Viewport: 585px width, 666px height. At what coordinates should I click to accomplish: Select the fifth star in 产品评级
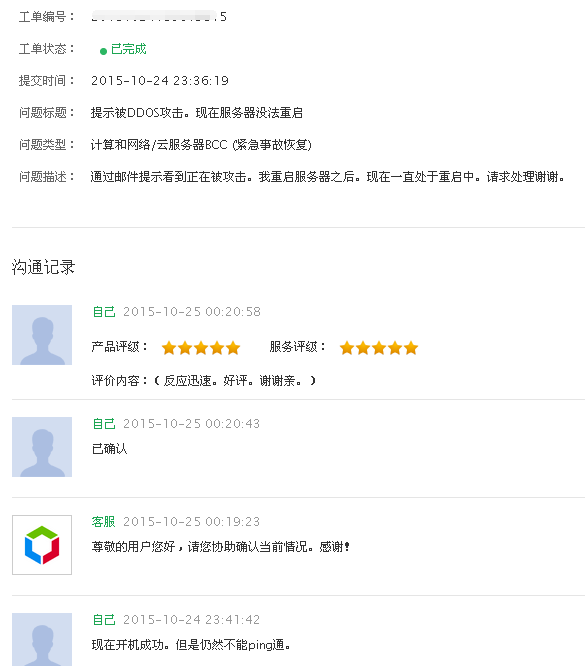coord(233,348)
